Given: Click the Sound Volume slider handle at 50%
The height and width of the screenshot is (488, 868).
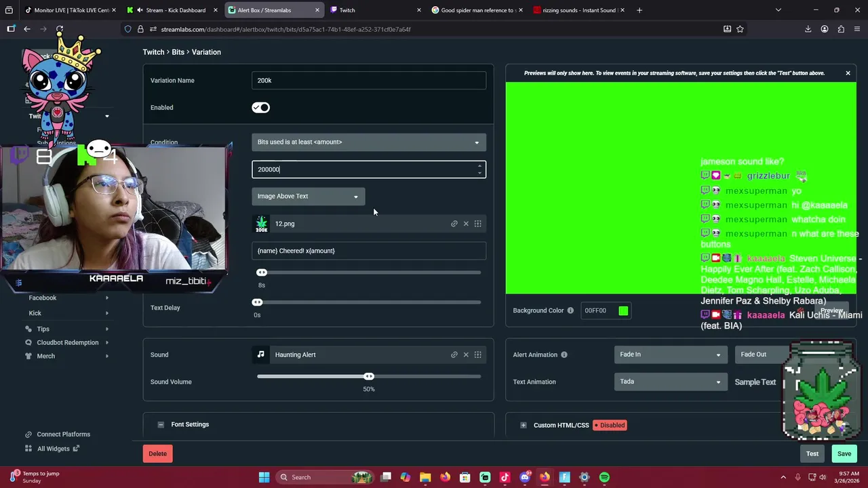Looking at the screenshot, I should tap(369, 376).
